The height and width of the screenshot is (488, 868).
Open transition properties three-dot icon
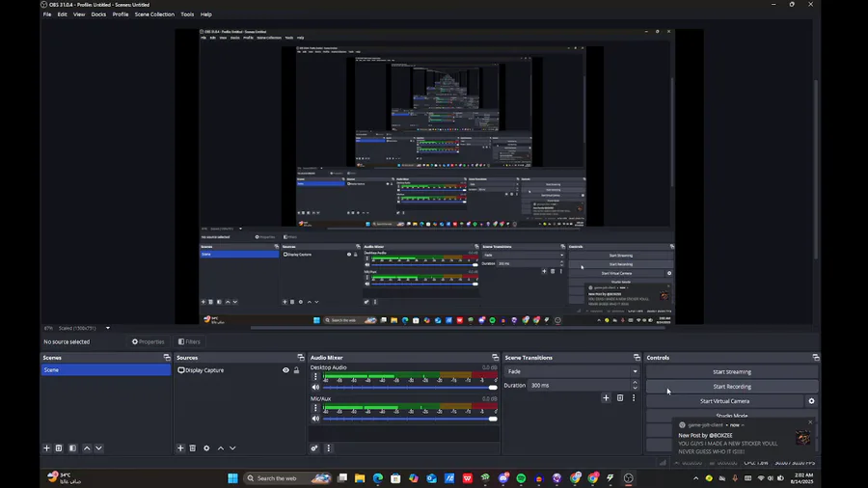click(634, 397)
